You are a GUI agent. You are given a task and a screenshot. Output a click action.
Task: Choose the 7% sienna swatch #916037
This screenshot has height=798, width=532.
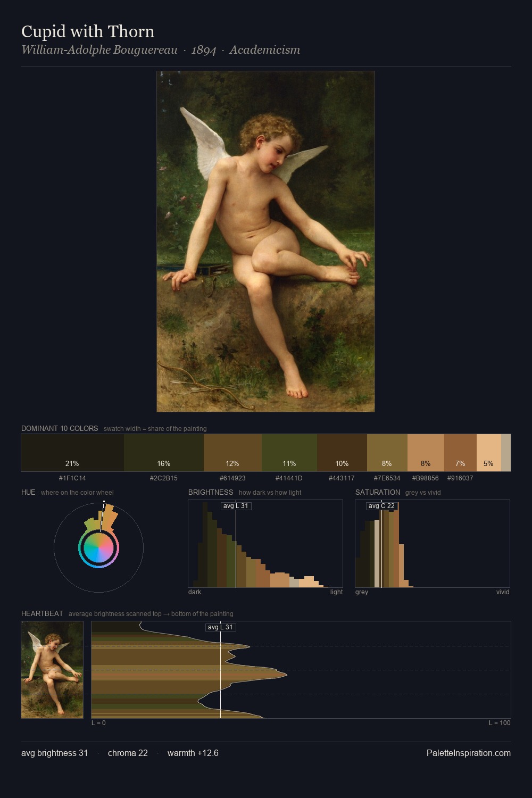pos(460,453)
